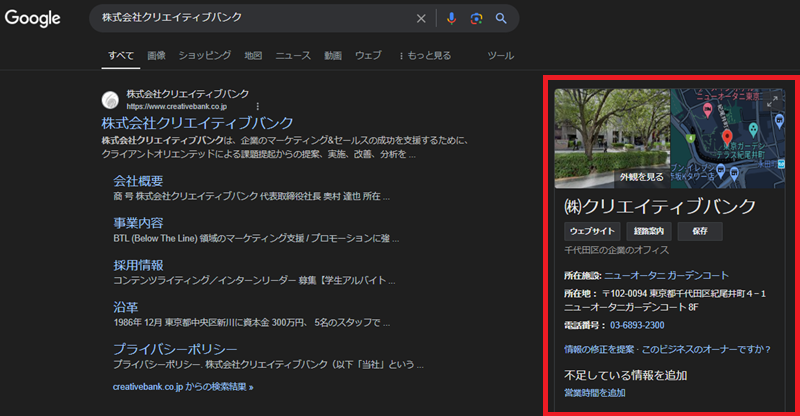Click the 経路案内 button

[648, 231]
